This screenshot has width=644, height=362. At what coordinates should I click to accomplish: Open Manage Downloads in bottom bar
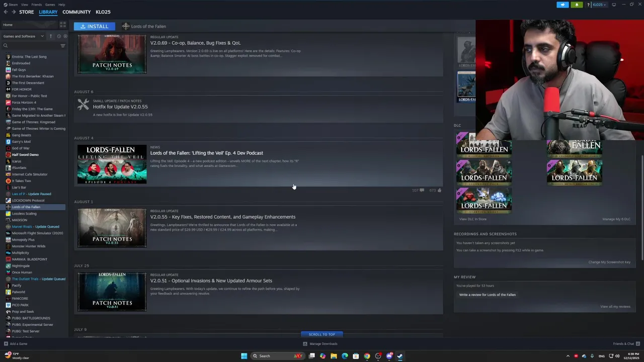[320, 344]
